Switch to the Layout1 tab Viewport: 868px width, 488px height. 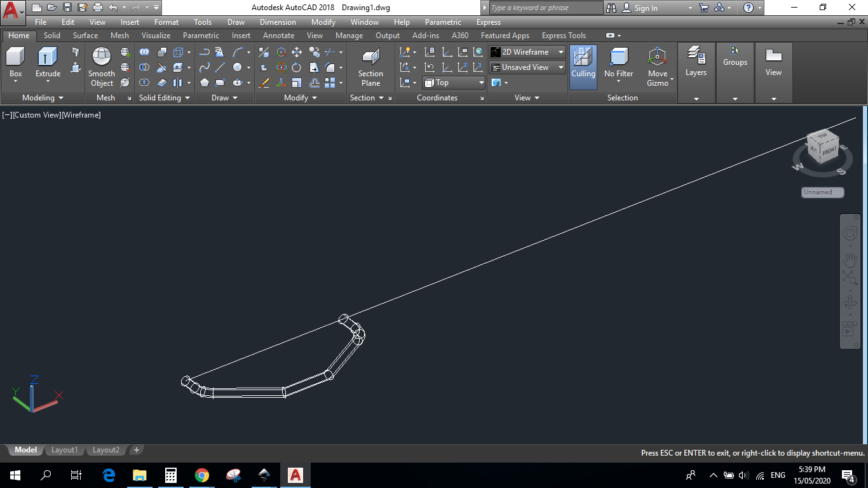point(64,450)
